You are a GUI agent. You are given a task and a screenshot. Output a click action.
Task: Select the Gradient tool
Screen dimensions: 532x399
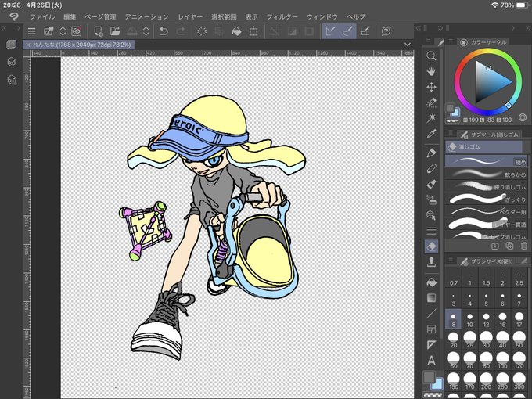click(x=431, y=298)
